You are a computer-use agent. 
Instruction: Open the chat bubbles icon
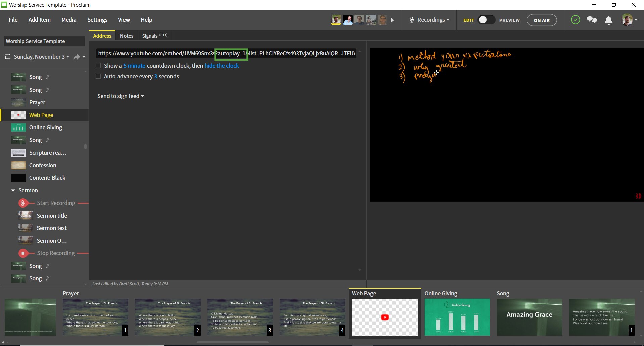[x=592, y=20]
